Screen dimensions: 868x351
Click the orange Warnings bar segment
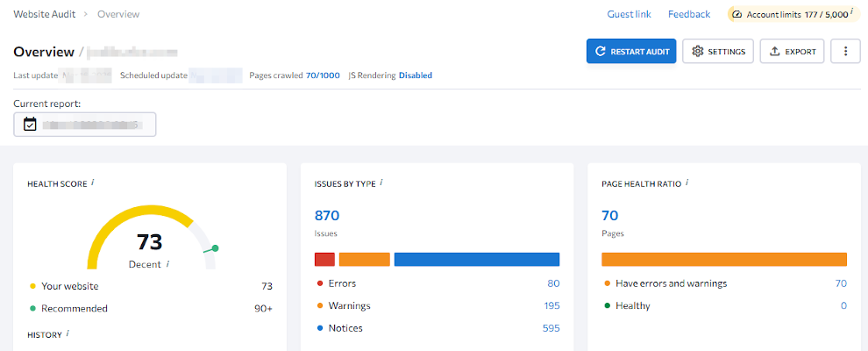coord(364,259)
